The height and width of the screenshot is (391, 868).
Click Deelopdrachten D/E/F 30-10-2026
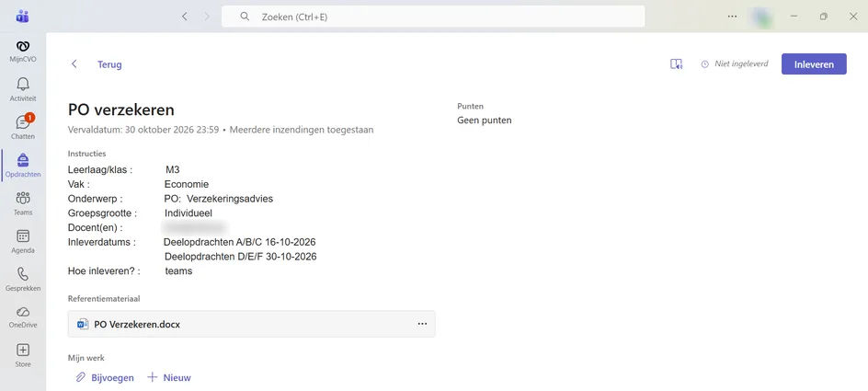tap(241, 257)
